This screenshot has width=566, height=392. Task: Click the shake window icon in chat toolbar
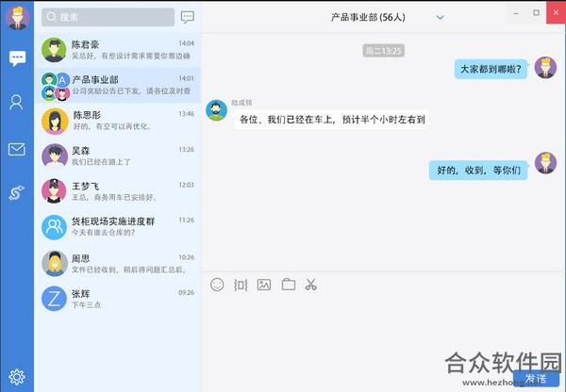pos(241,285)
